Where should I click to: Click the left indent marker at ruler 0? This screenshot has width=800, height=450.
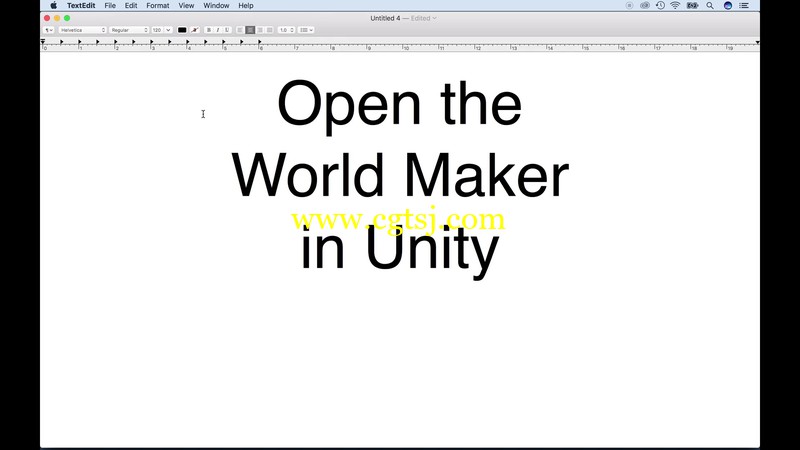click(43, 42)
